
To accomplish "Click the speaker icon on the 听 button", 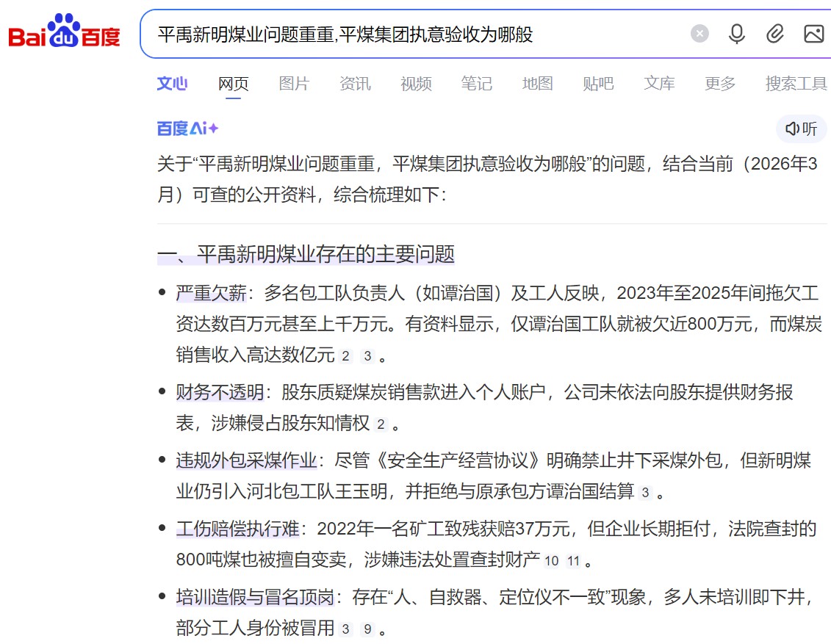I will pyautogui.click(x=791, y=129).
